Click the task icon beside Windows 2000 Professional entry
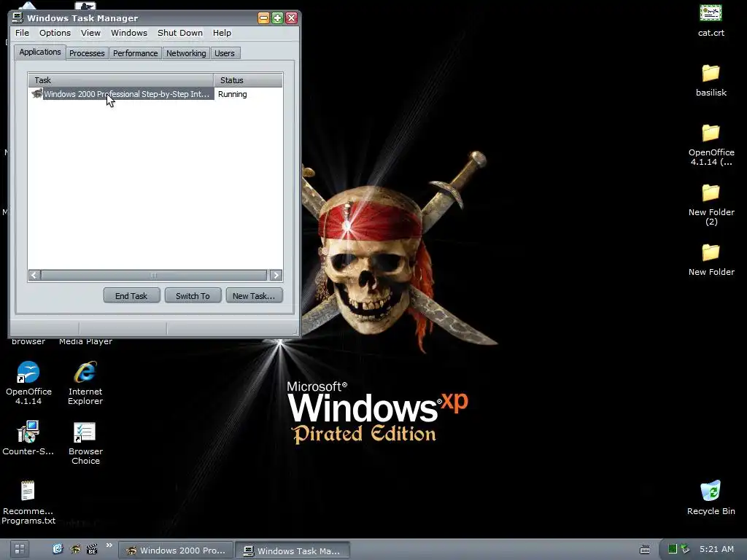 36,93
